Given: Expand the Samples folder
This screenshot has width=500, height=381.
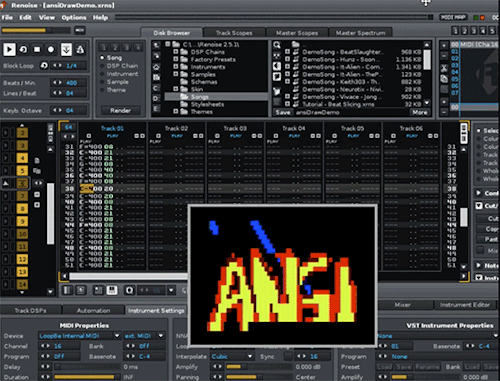Looking at the screenshot, I should [x=176, y=74].
